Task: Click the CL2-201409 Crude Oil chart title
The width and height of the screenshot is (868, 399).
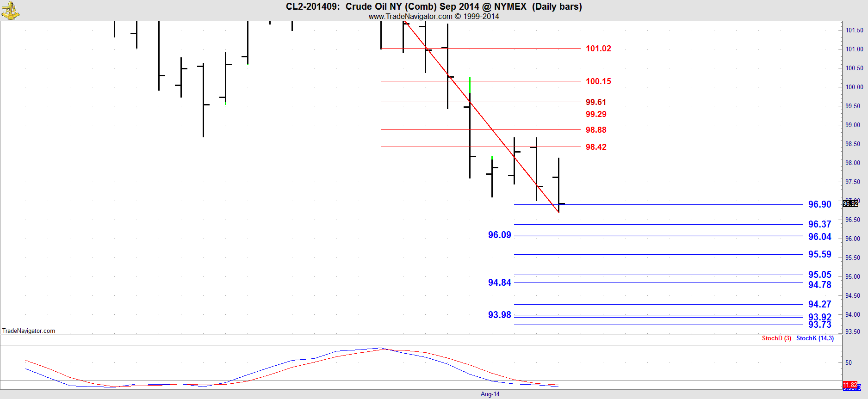Action: [434, 6]
